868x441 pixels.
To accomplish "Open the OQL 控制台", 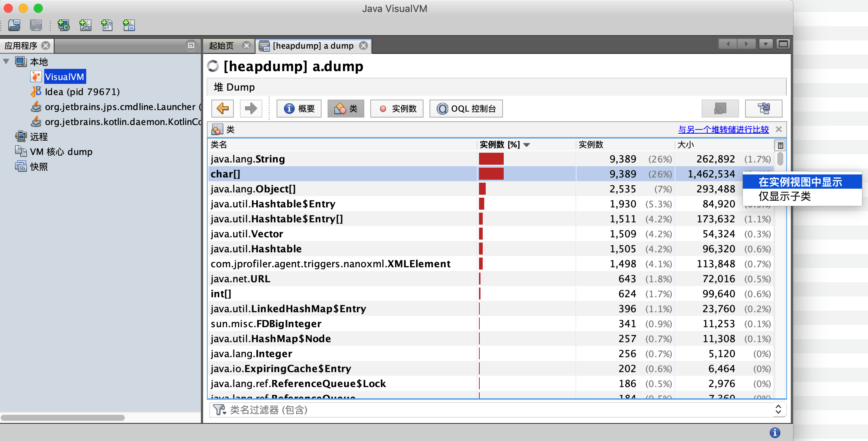I will point(466,109).
